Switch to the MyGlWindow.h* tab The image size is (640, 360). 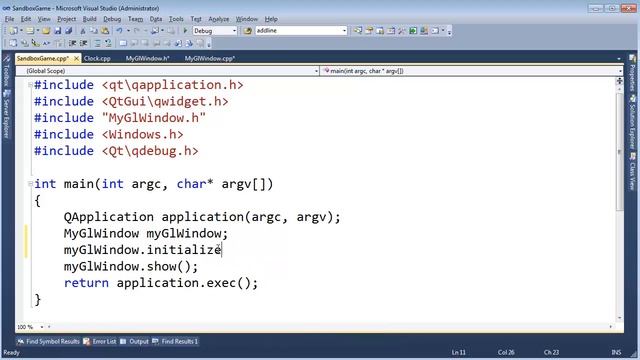pos(147,59)
